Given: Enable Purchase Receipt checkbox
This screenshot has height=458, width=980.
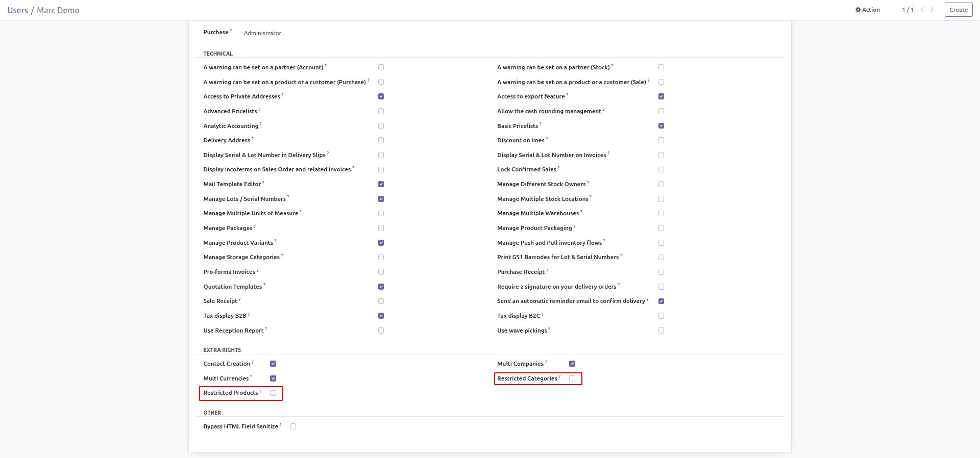Looking at the screenshot, I should [661, 272].
